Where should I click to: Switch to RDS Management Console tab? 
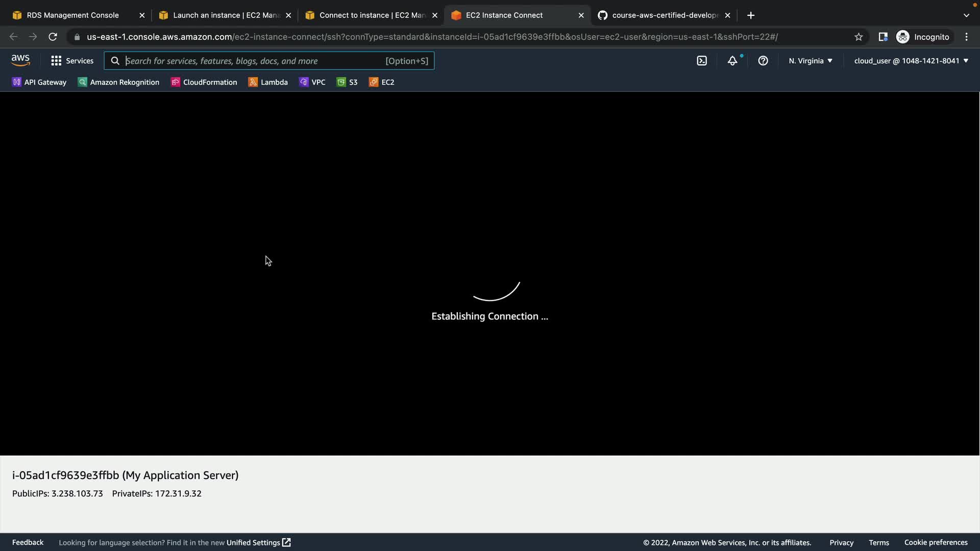point(72,15)
